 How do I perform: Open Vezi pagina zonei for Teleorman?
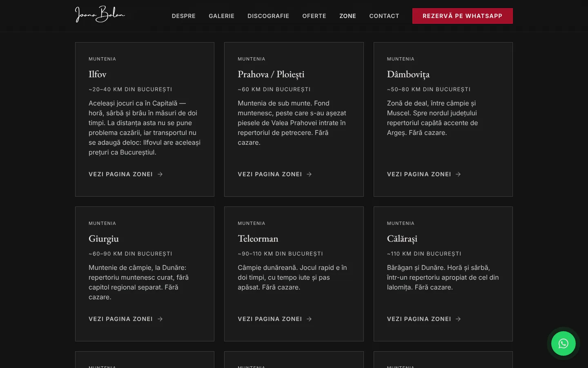click(275, 319)
